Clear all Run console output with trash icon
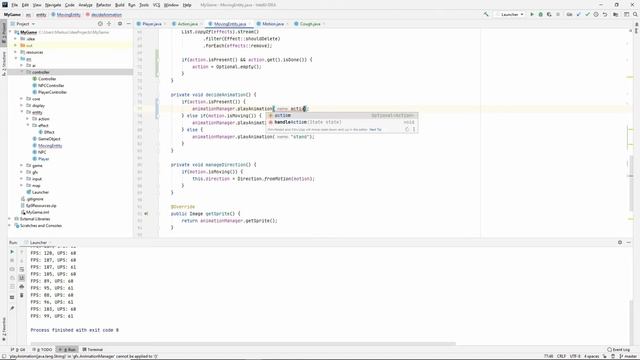Viewport: 640px width, 360px height. 22,295
